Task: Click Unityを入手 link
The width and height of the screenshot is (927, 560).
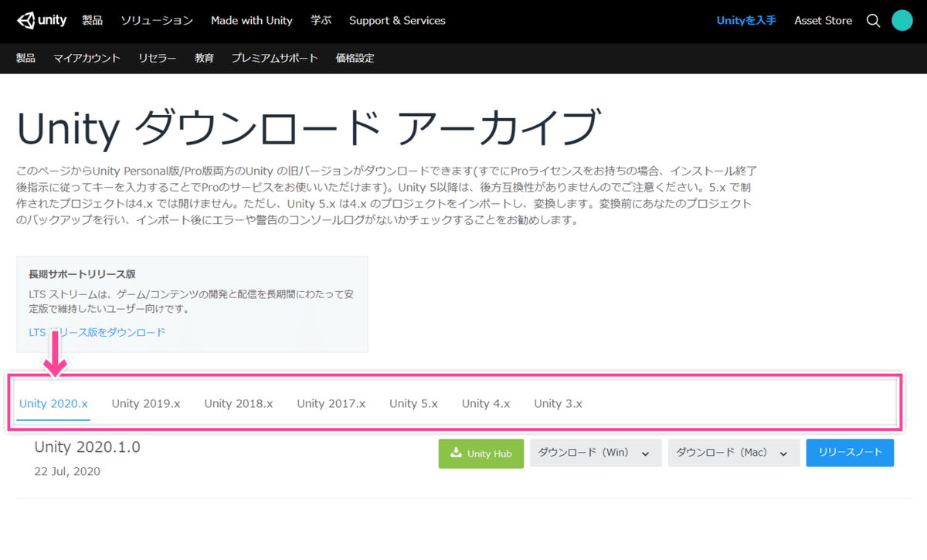Action: tap(746, 21)
